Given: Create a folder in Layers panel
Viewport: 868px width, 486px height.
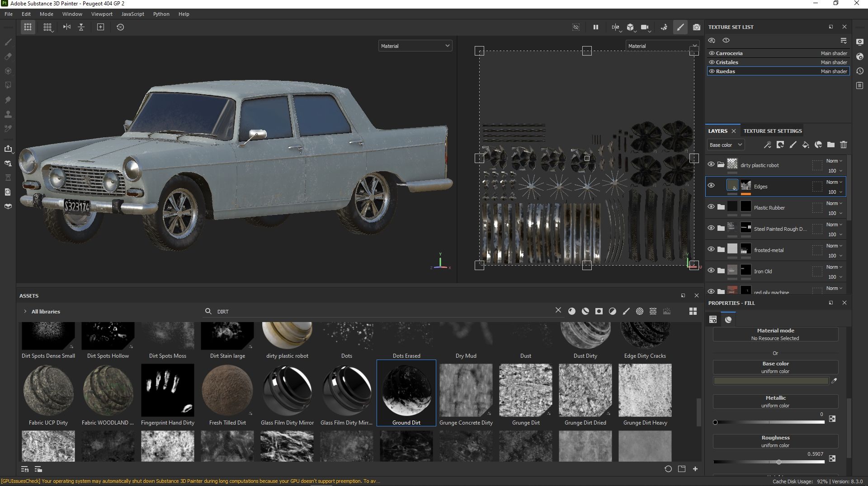Looking at the screenshot, I should 831,145.
